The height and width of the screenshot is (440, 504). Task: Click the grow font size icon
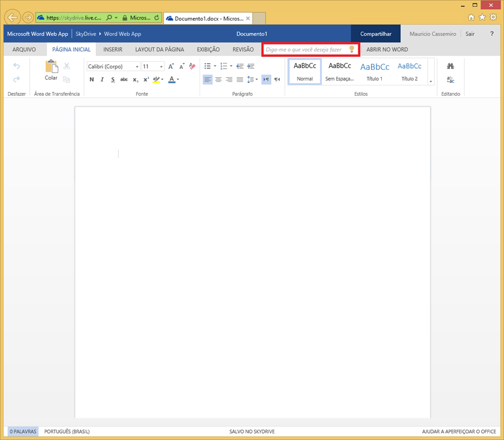click(x=171, y=66)
